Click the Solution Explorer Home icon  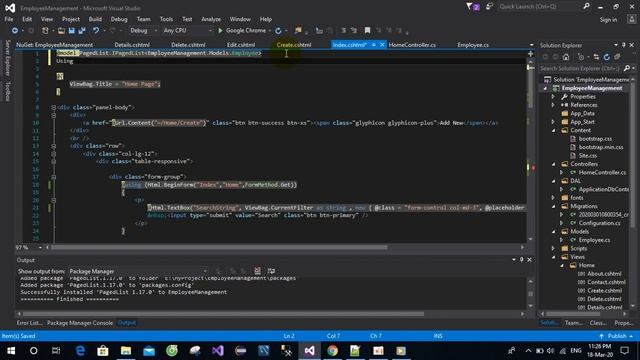coord(566,57)
